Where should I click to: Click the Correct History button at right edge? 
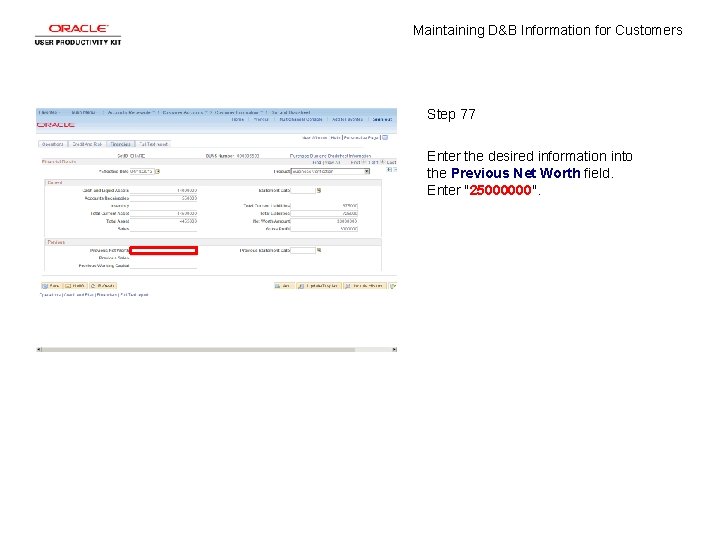[x=393, y=286]
